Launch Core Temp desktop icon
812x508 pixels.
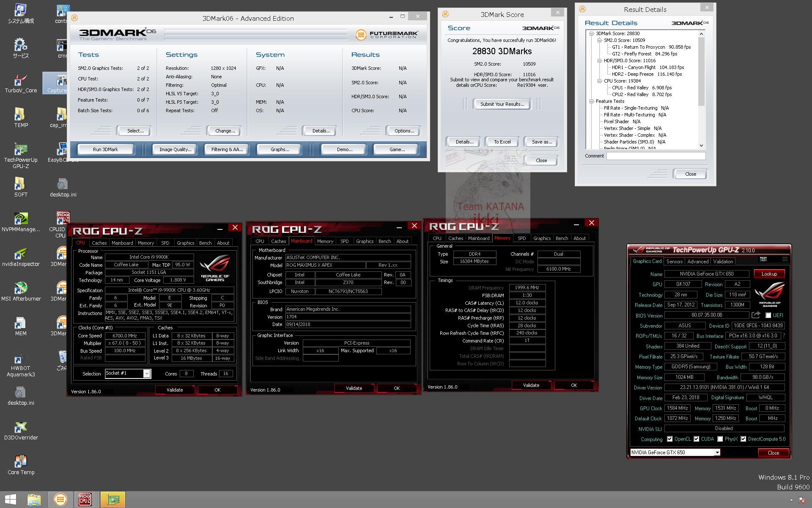(x=21, y=465)
